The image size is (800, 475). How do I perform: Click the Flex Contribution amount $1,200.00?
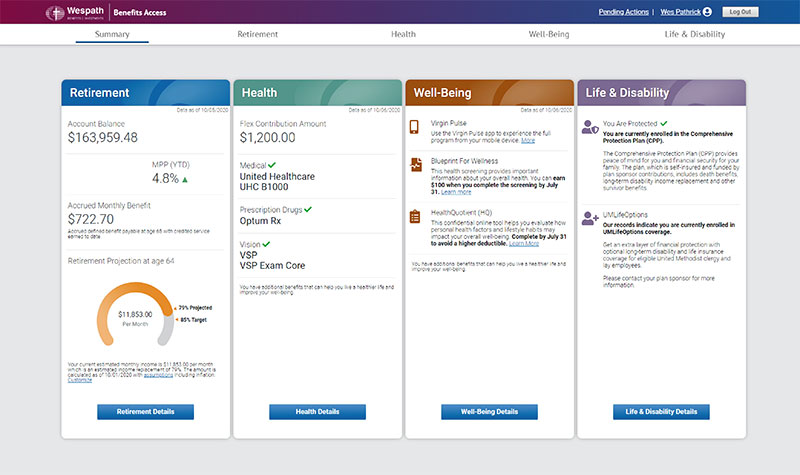267,138
